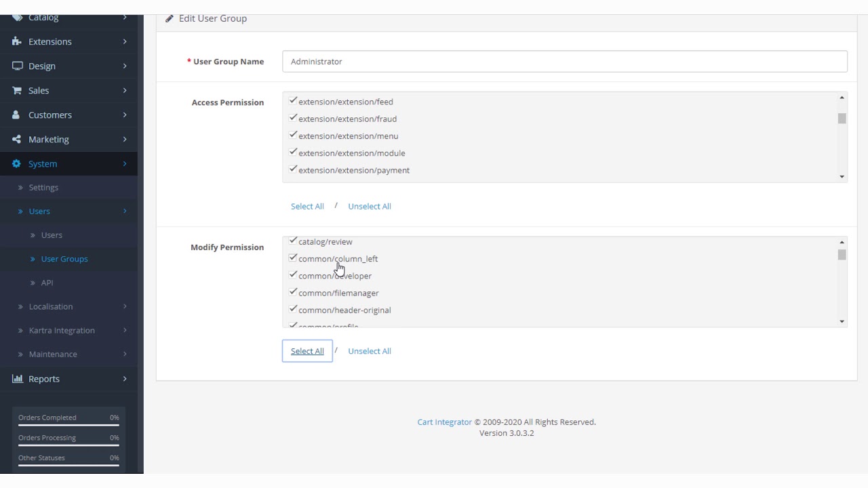Viewport: 868px width, 488px height.
Task: Expand the Marketing menu chevron
Action: coord(125,139)
